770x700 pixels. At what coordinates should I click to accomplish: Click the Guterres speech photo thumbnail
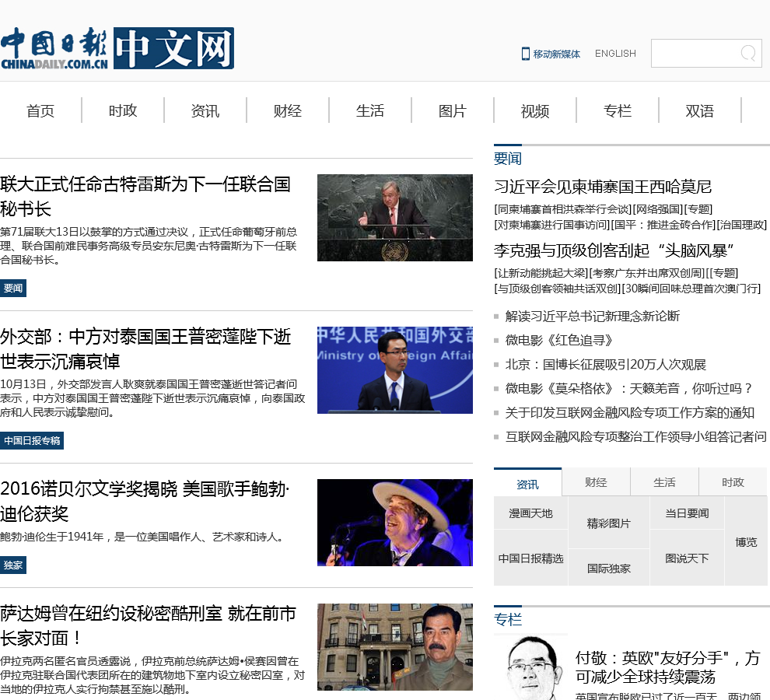coord(395,218)
